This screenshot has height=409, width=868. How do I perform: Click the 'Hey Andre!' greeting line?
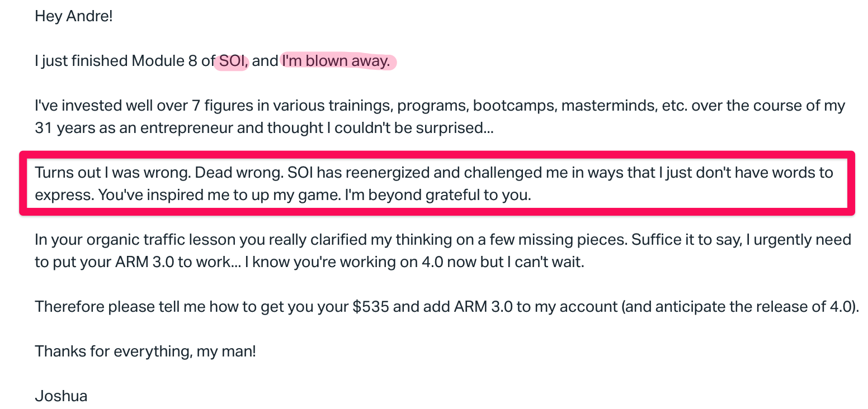[74, 16]
